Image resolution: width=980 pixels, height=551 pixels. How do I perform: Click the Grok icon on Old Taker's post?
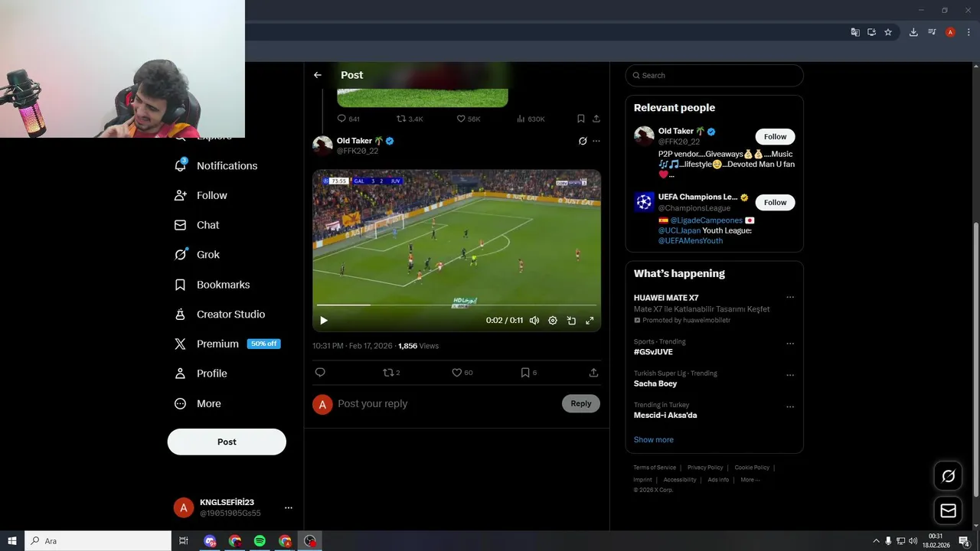coord(583,141)
